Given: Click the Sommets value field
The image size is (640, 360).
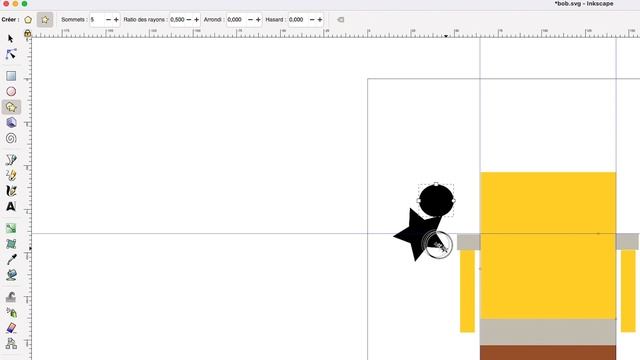Looking at the screenshot, I should pyautogui.click(x=97, y=20).
